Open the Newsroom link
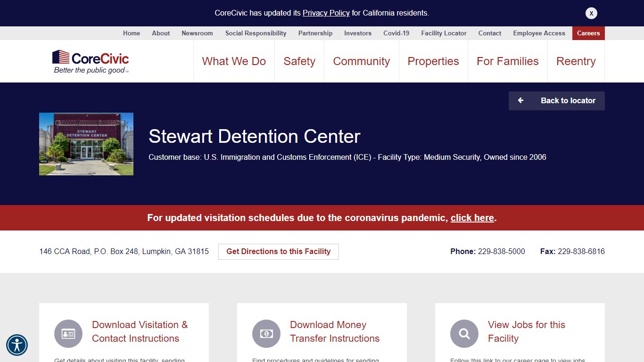Viewport: 644px width, 362px height. [197, 33]
